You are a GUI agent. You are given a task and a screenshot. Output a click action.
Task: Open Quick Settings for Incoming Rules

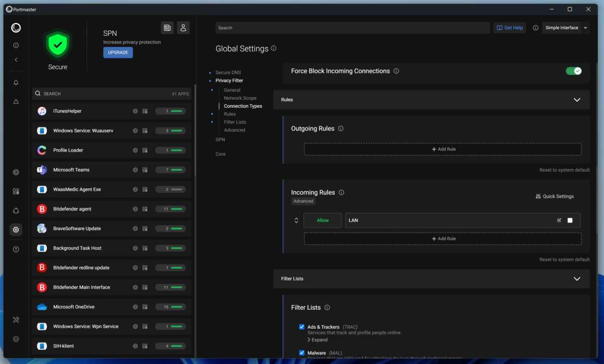555,196
